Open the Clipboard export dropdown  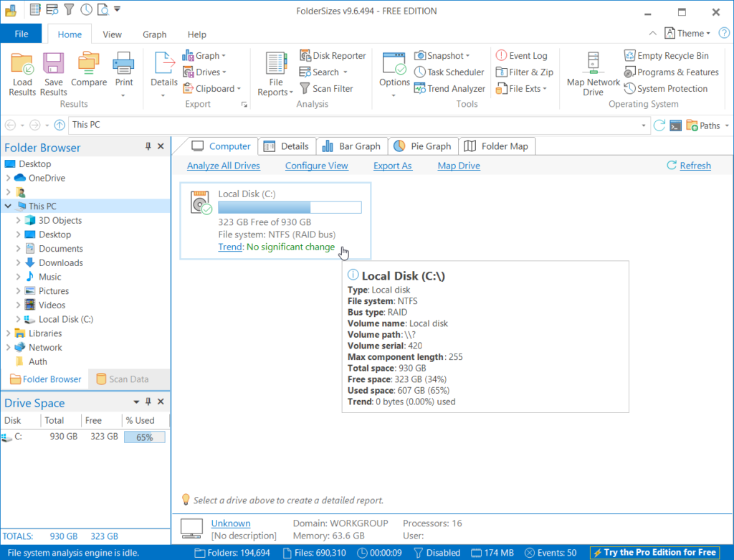pyautogui.click(x=211, y=88)
